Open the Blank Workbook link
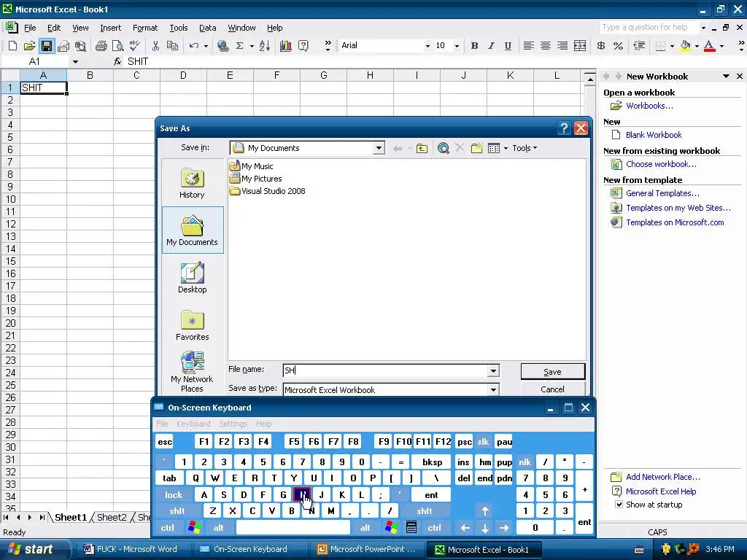747x560 pixels. pos(654,135)
